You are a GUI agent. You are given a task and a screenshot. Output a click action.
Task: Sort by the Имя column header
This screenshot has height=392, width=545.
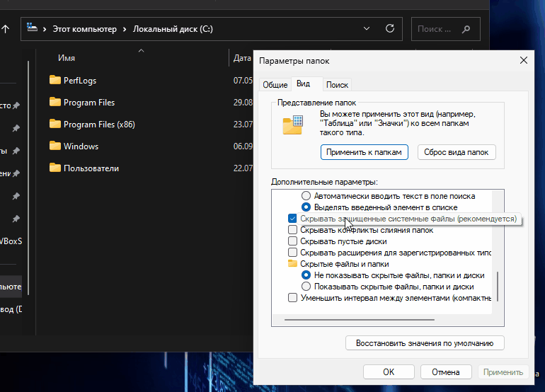[x=67, y=58]
